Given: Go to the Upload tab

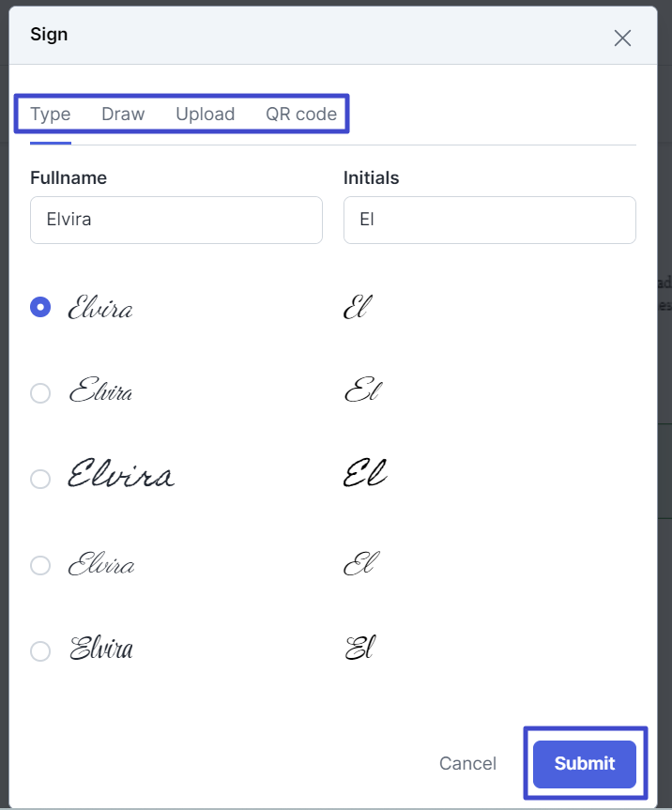Looking at the screenshot, I should pyautogui.click(x=205, y=114).
